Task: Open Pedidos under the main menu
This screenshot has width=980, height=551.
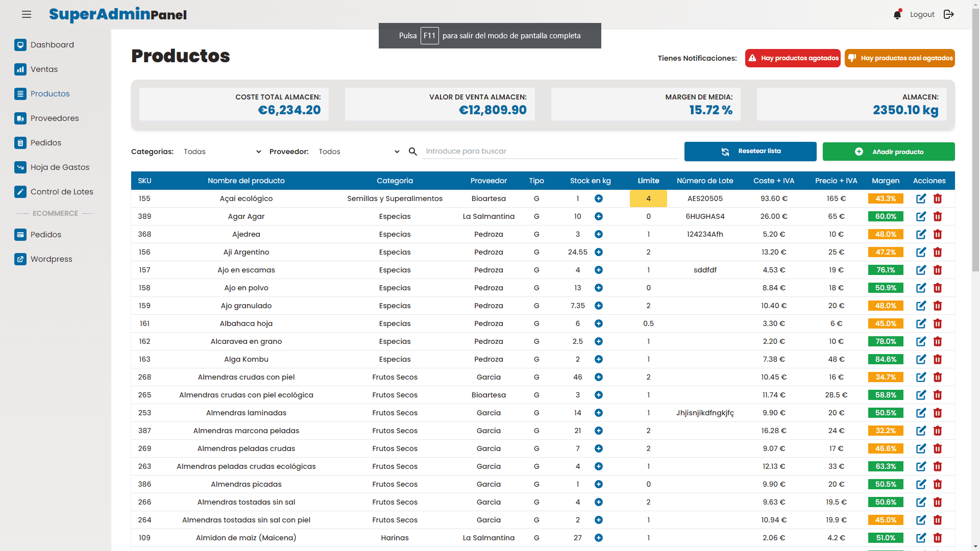Action: coord(45,143)
